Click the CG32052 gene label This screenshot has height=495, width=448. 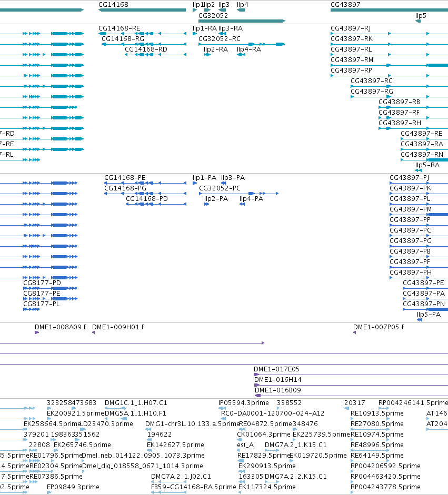pos(213,15)
